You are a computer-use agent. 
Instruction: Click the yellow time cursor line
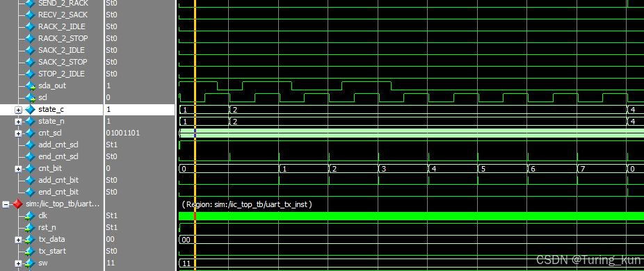click(x=195, y=135)
